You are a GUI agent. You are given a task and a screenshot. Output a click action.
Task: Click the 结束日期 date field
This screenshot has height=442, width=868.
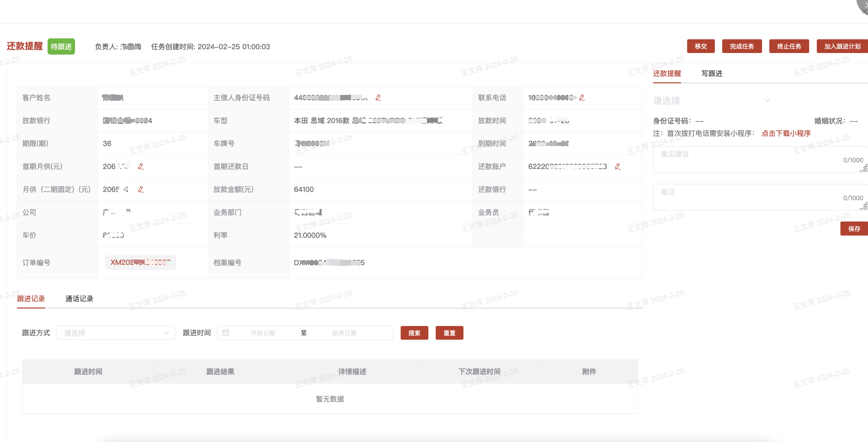pos(344,333)
